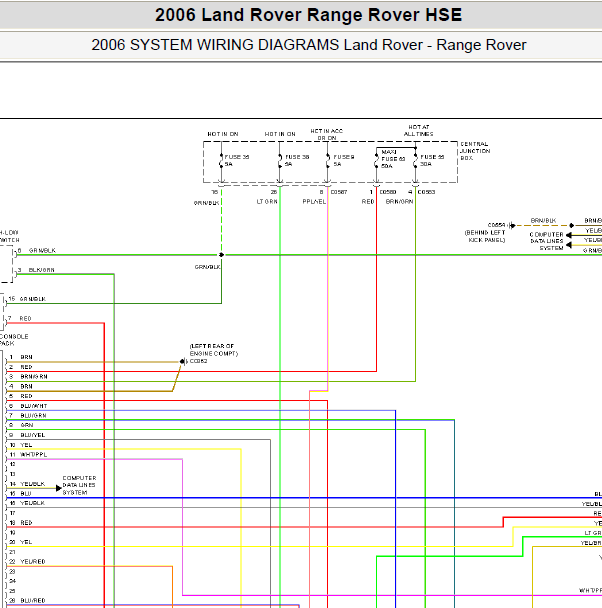Click the "FUSE 38" 5A fuse label

(297, 161)
